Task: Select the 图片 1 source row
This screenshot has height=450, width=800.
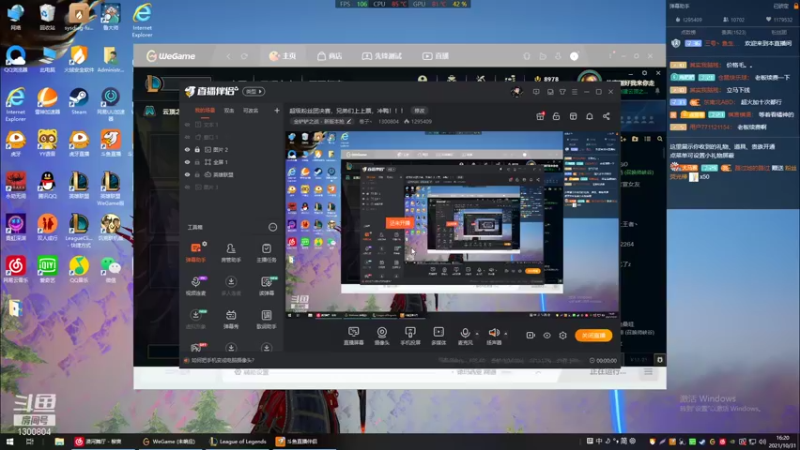Action: coord(230,187)
